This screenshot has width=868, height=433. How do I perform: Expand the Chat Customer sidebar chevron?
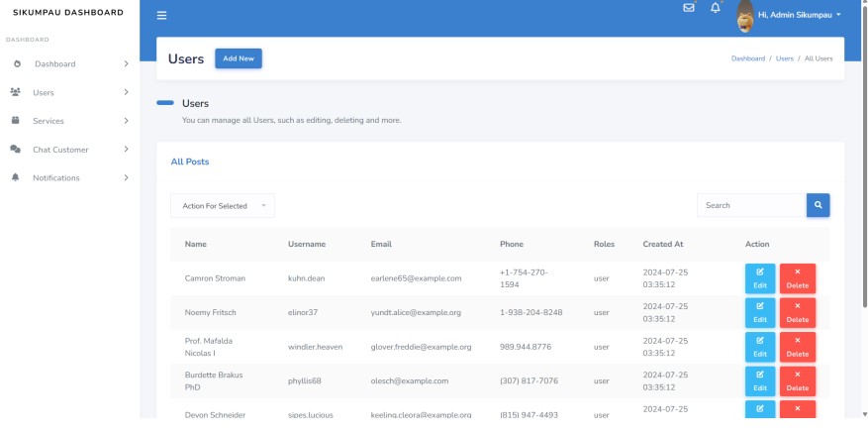tap(127, 150)
